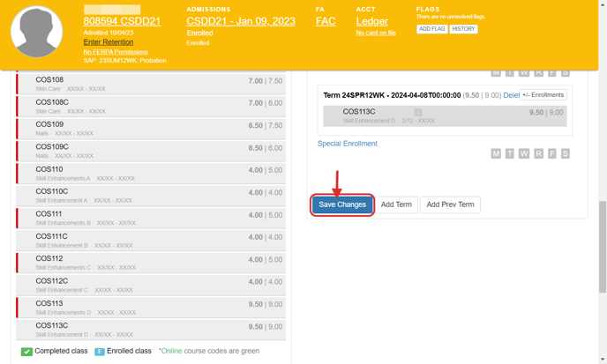Select the R day icon below Special Enrollment
The height and width of the screenshot is (364, 607).
(538, 153)
